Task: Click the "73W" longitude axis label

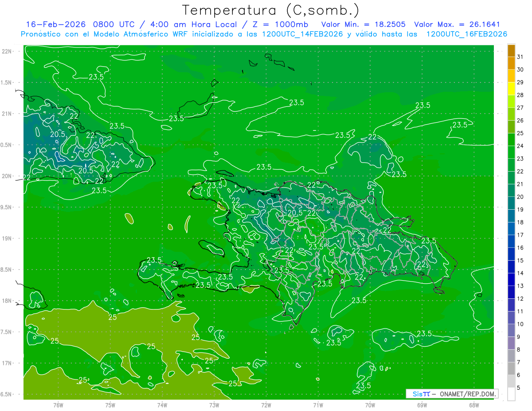Action: 214,405
